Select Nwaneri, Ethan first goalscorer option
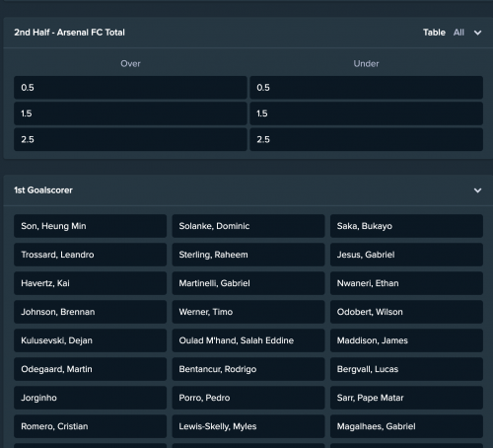Viewport: 493px width, 448px height. click(406, 283)
